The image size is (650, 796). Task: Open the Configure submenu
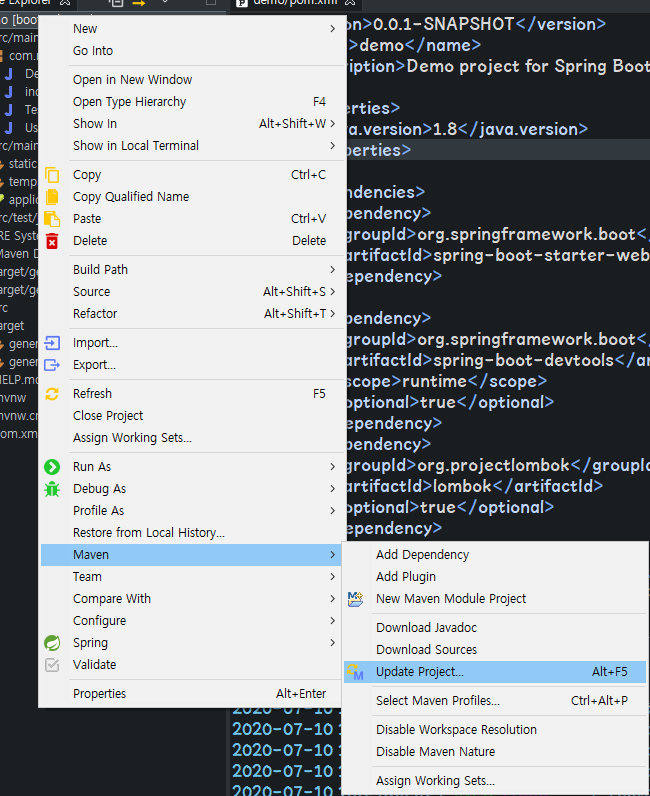[x=191, y=621]
